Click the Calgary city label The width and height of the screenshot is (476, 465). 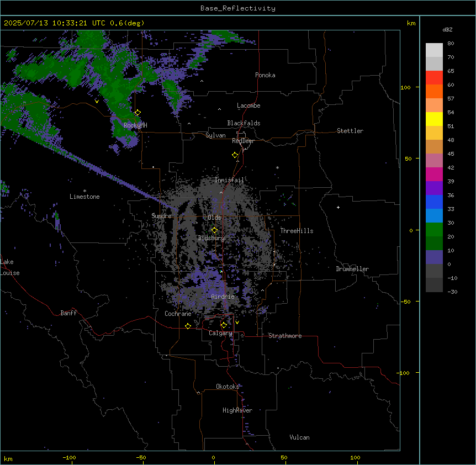(x=220, y=333)
